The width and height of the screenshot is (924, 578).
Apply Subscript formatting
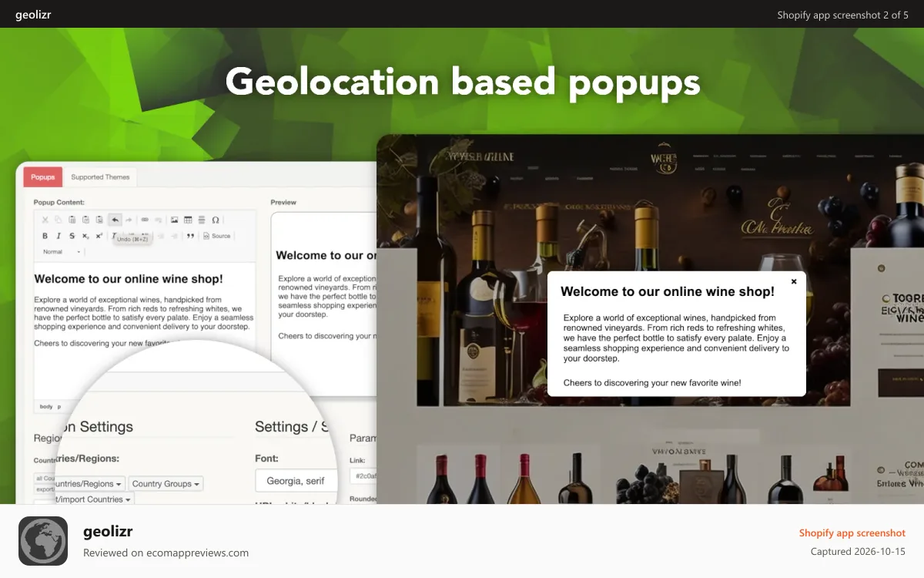click(85, 236)
